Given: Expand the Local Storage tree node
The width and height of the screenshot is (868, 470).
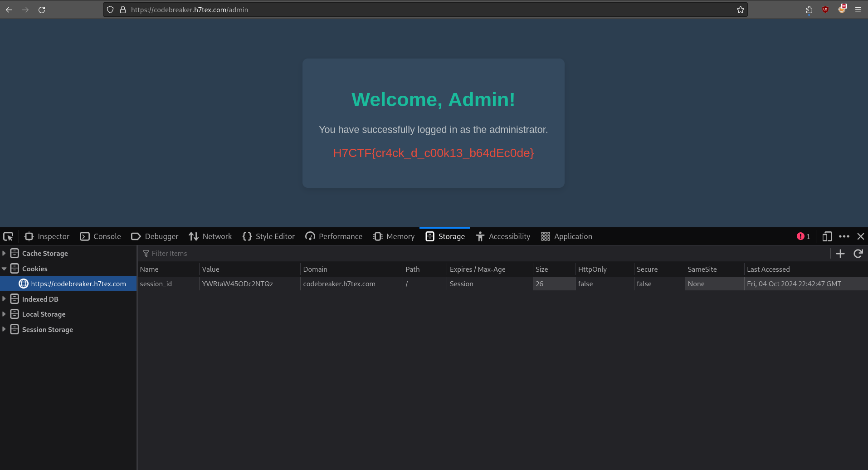Looking at the screenshot, I should point(4,314).
